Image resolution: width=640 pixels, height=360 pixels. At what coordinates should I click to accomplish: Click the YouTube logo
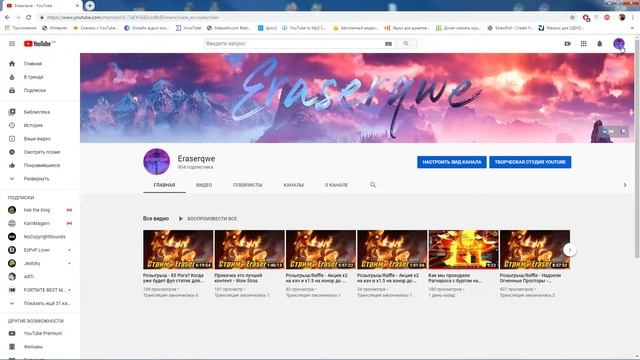pyautogui.click(x=39, y=44)
